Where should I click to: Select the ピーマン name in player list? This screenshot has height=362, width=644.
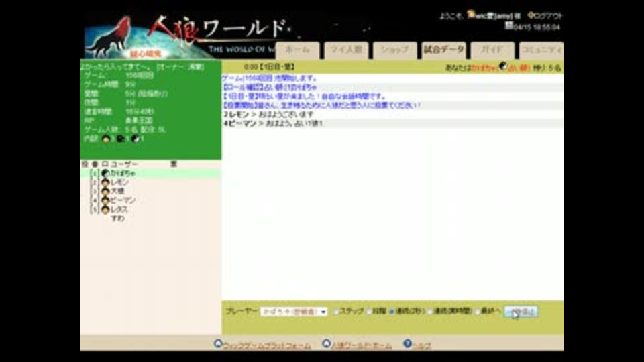point(123,200)
